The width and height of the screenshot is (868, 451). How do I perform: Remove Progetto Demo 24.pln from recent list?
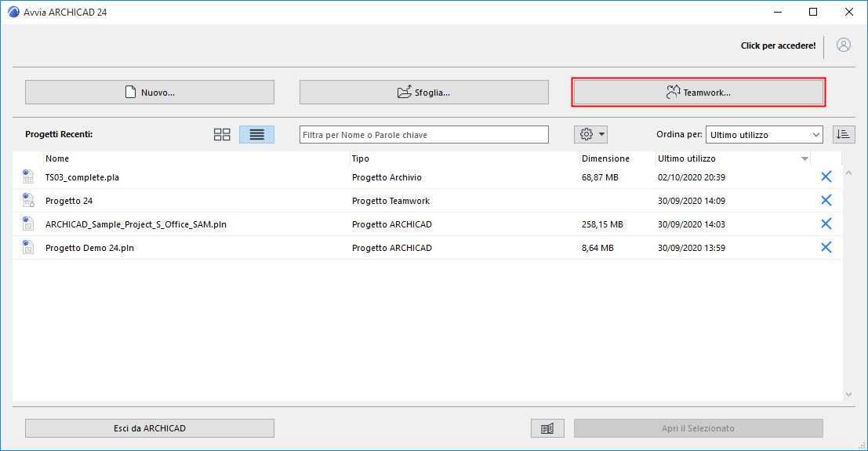click(x=826, y=247)
